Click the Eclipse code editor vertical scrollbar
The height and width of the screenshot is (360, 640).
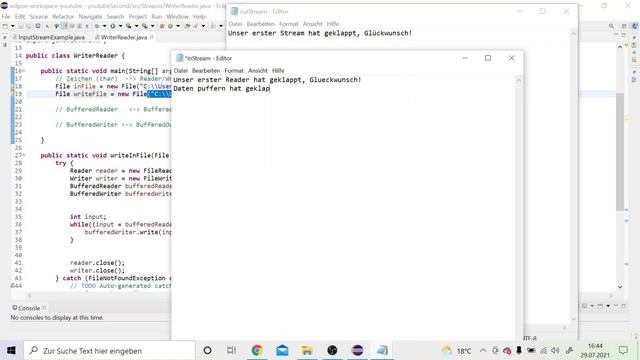point(620,151)
